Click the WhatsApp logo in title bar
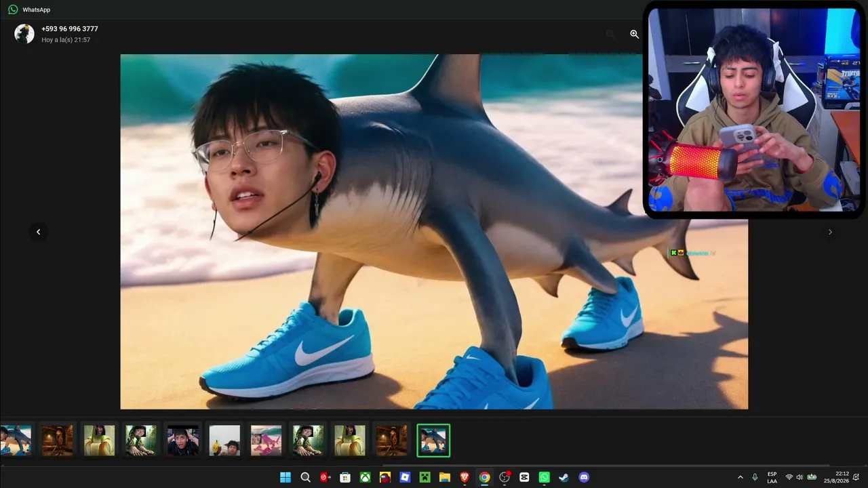The height and width of the screenshot is (488, 868). 13,9
